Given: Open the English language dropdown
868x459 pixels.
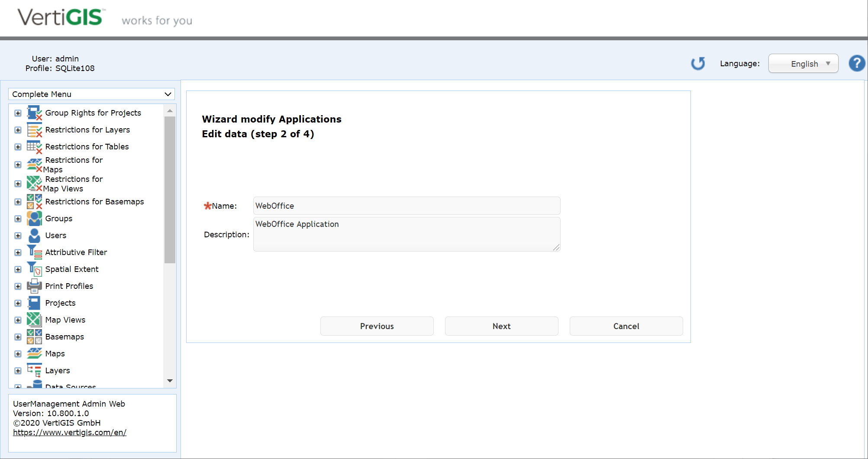Looking at the screenshot, I should click(803, 63).
